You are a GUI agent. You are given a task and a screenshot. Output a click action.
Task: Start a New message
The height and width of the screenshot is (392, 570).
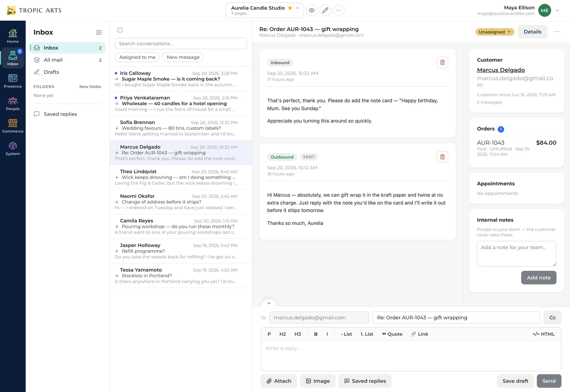pyautogui.click(x=183, y=57)
